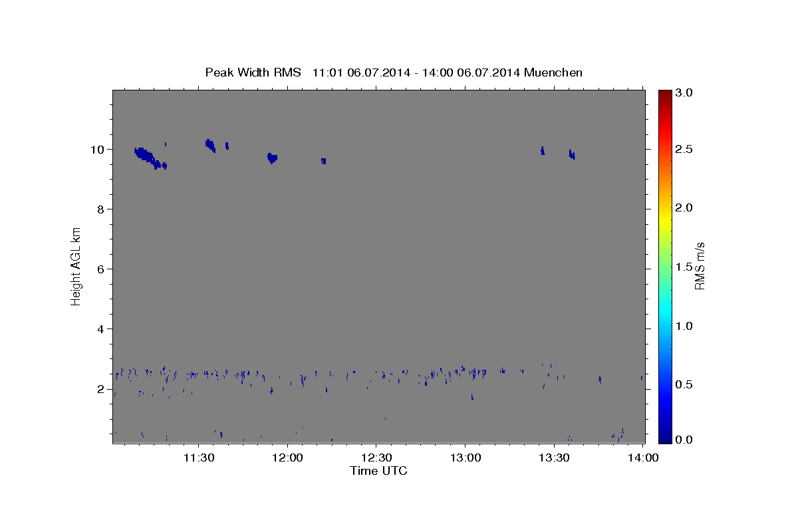Select the 'Muenchen' station name in title
Image resolution: width=798 pixels, height=532 pixels.
coord(553,72)
